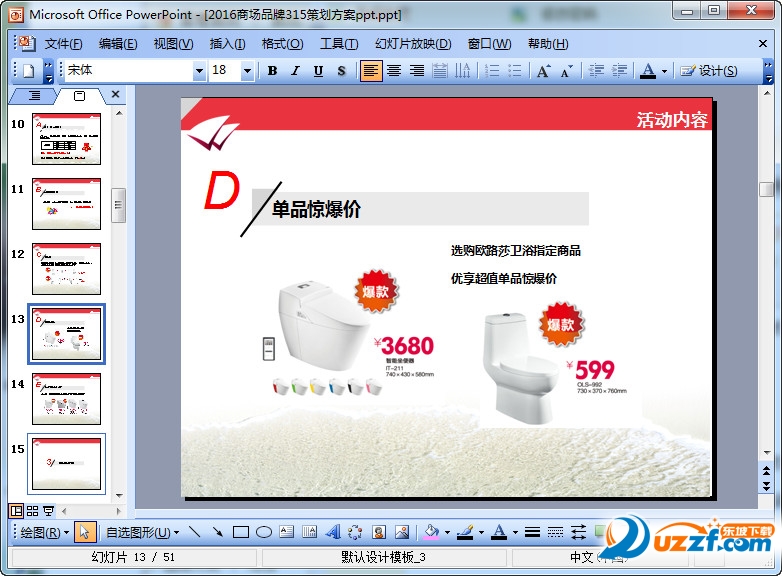This screenshot has width=782, height=576.
Task: Choose dash style icon
Action: coord(555,533)
